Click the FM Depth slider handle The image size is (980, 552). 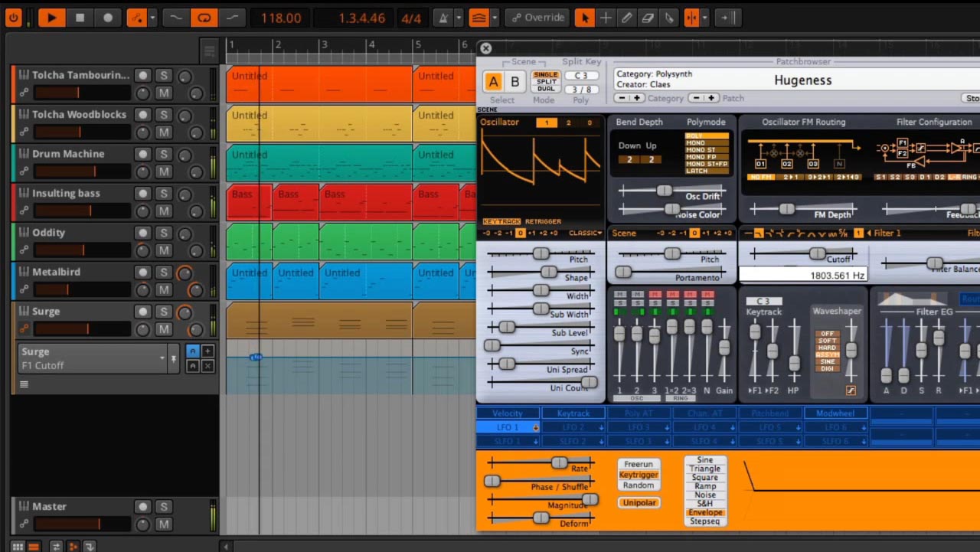pyautogui.click(x=786, y=209)
